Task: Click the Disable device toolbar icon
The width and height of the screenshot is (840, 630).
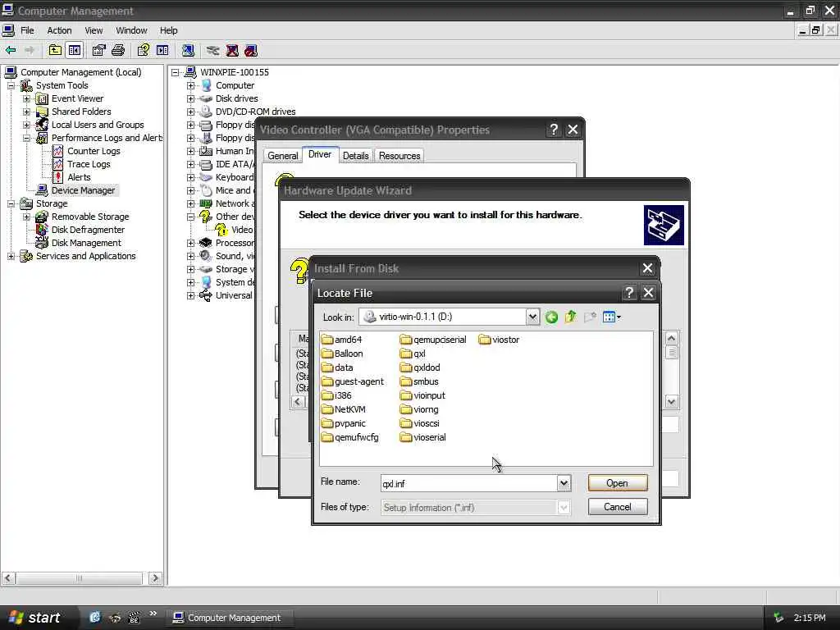Action: click(x=251, y=50)
